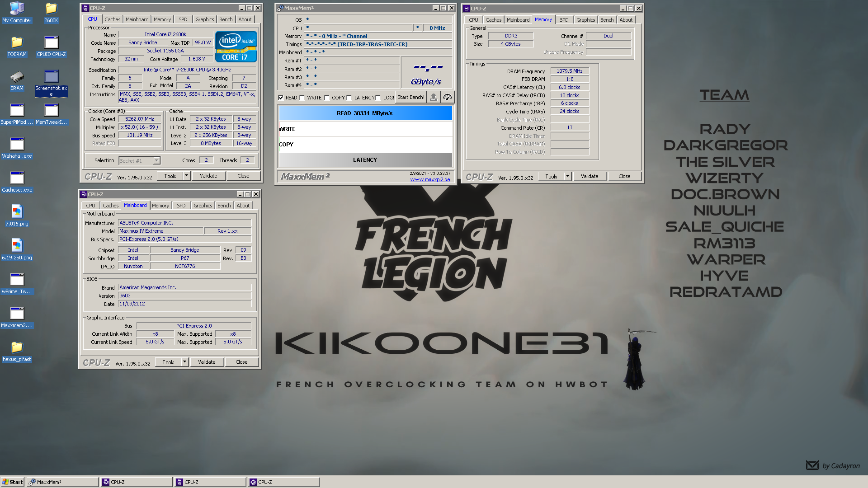Viewport: 868px width, 488px height.
Task: Launch the CPUID CPU-Z desktop shortcut
Action: pos(51,46)
